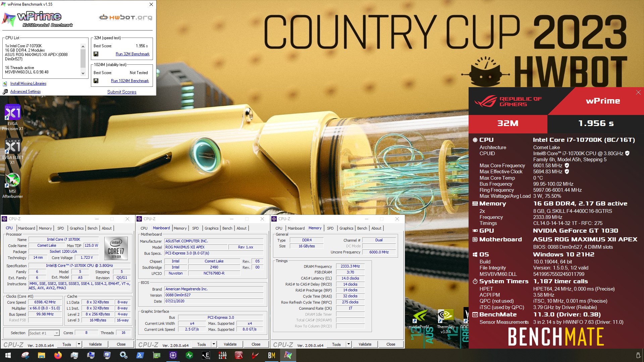Expand Tools dropdown arrow in CPU tab window

pyautogui.click(x=79, y=344)
